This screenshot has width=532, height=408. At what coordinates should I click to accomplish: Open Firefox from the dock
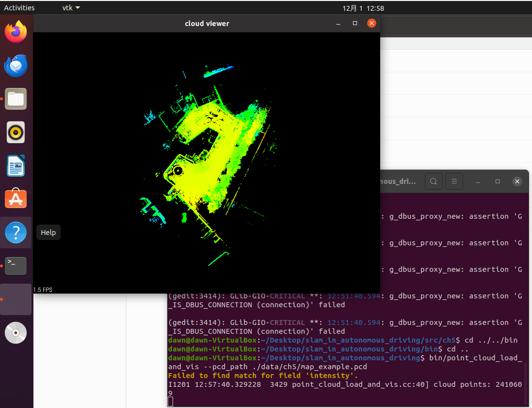point(16,32)
